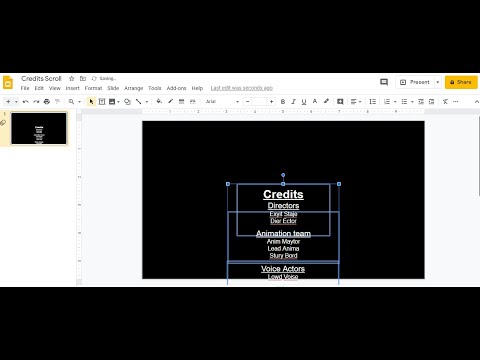Choose the select cursor tool

click(91, 101)
